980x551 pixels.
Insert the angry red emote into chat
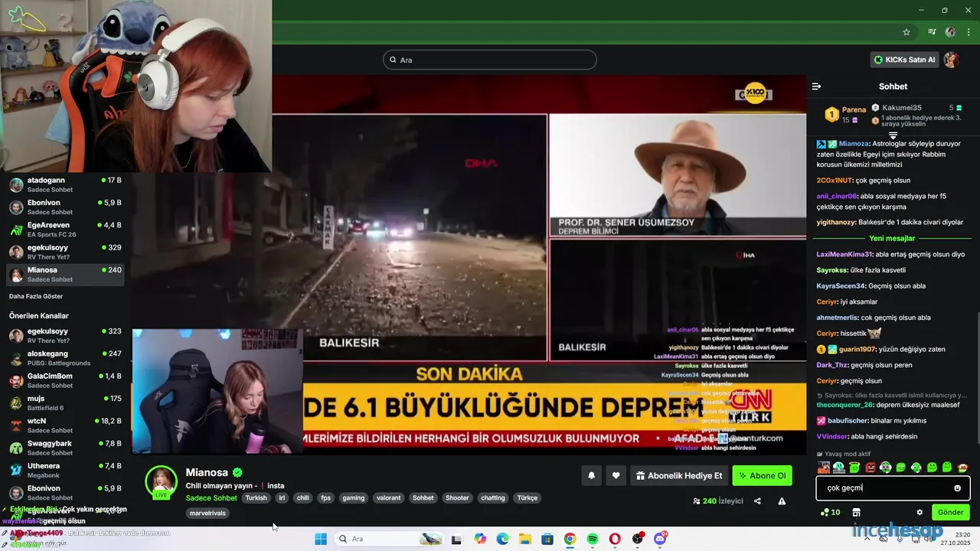(x=870, y=468)
